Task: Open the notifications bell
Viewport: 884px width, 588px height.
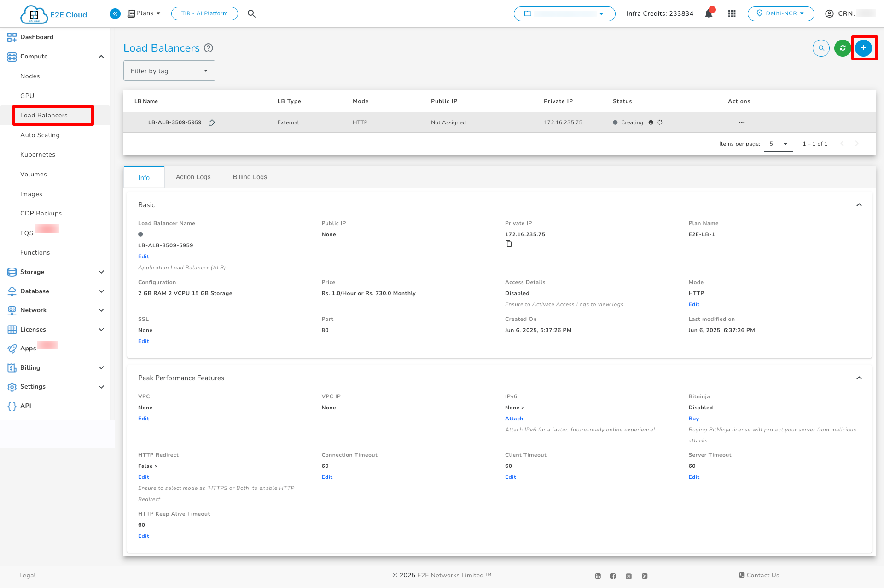Action: (x=709, y=13)
